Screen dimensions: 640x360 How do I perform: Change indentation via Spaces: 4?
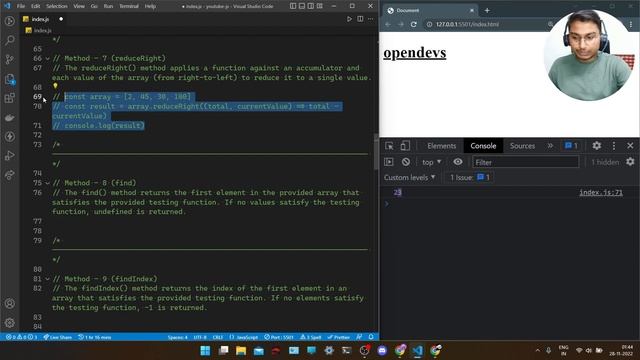point(178,337)
